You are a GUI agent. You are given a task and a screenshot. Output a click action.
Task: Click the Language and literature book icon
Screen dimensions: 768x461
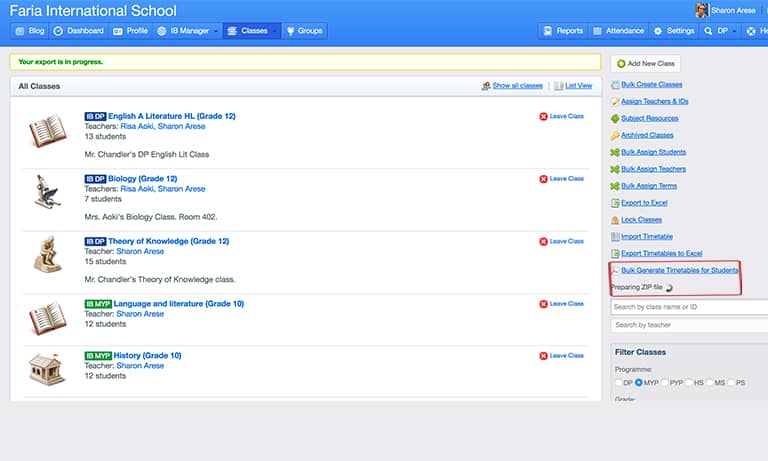[48, 318]
